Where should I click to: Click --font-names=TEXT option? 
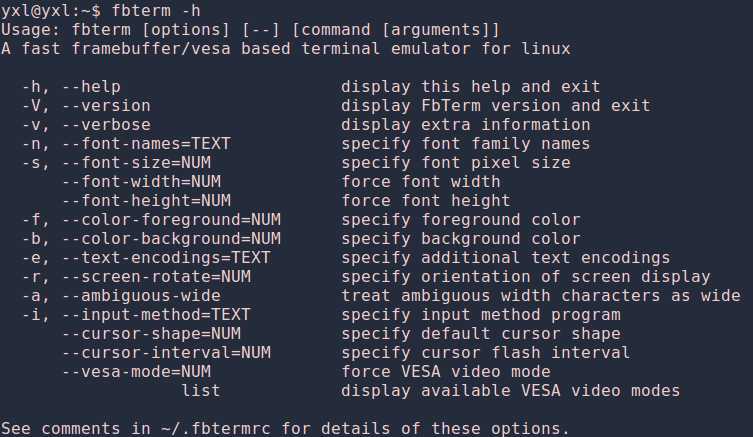click(146, 144)
